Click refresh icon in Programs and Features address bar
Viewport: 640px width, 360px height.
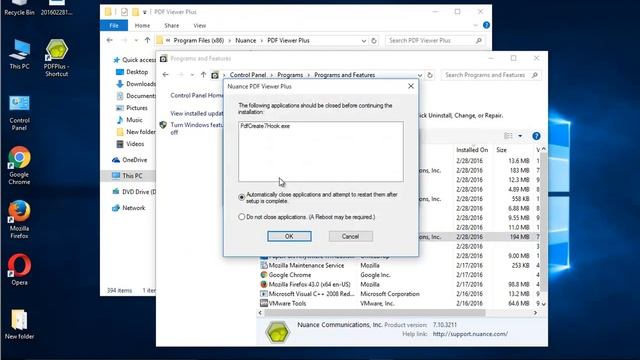coord(430,75)
